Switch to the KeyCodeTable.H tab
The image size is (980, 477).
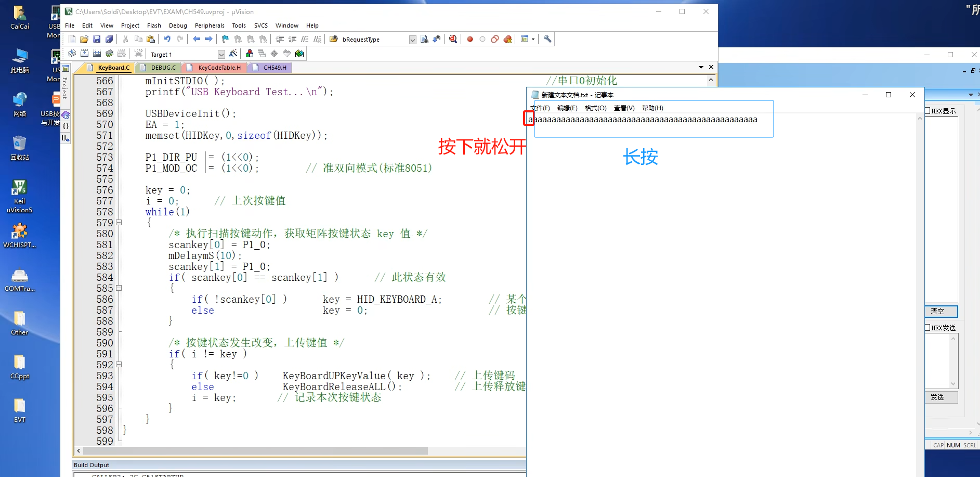coord(215,68)
